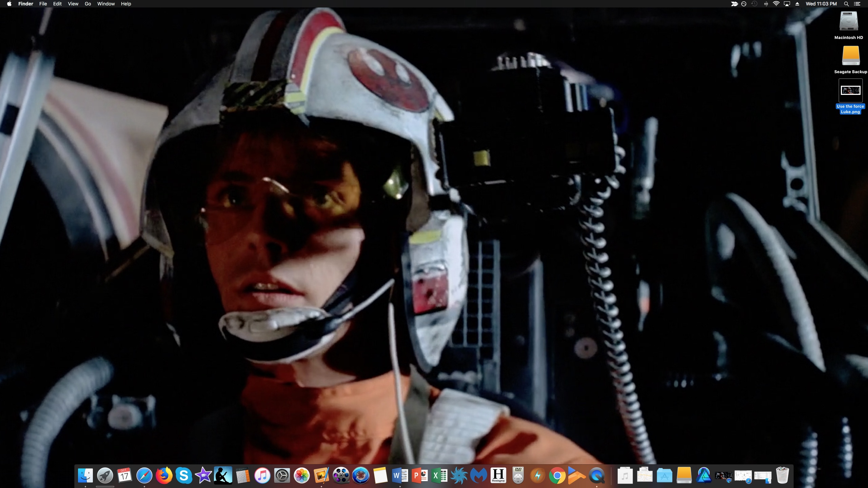
Task: Open the Time Machine menu bar icon
Action: 754,4
